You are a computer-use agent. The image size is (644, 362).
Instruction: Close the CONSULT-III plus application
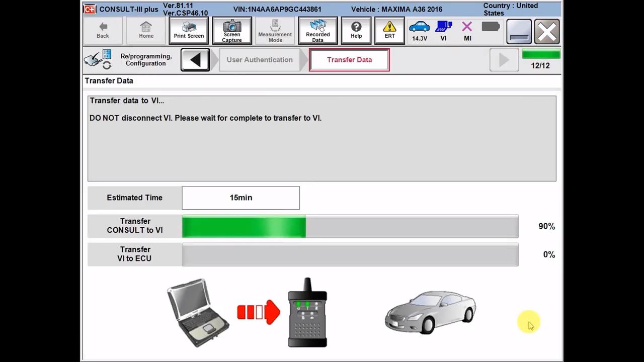click(546, 32)
